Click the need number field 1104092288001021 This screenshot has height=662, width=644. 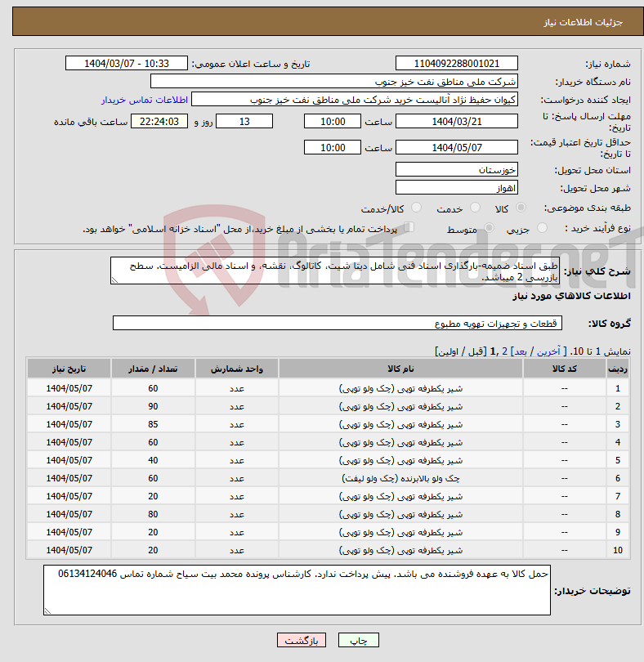(457, 63)
